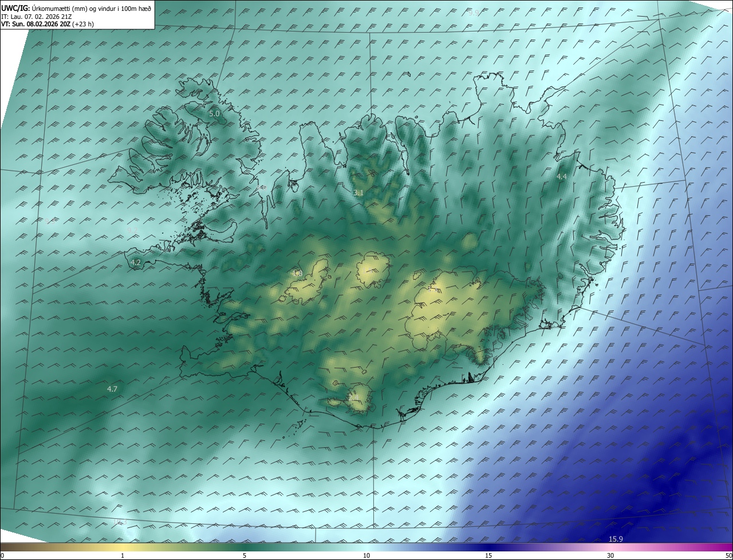Click the 15 tick label on the color scale

pyautogui.click(x=488, y=555)
